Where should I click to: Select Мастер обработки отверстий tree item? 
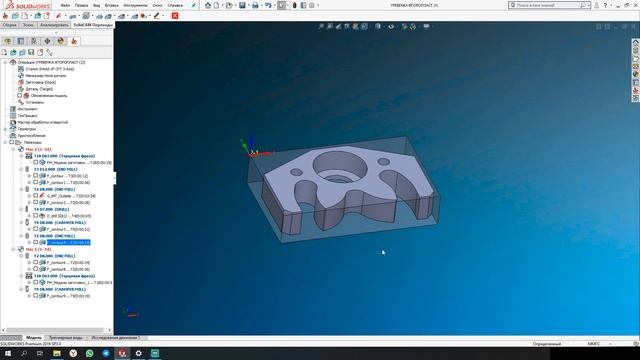tap(42, 122)
